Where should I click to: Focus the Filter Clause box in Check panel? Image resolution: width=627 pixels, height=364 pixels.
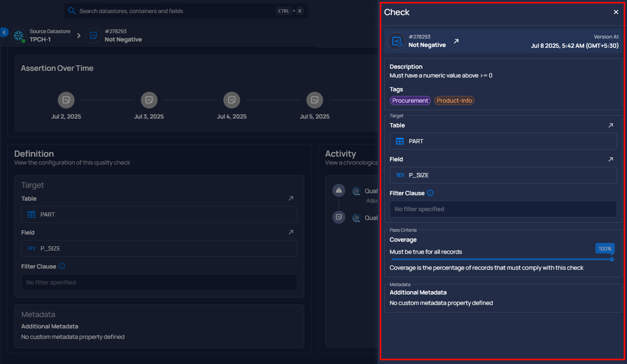click(503, 209)
